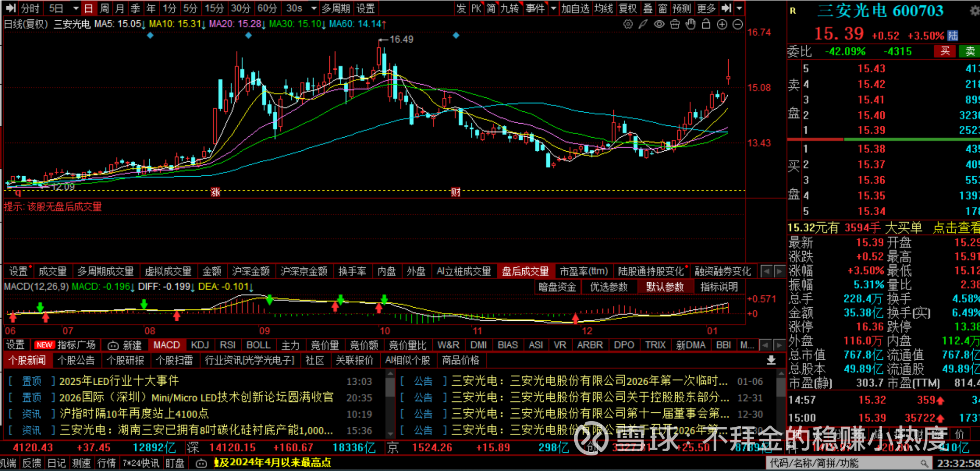Open chart settings gear icon
980x471 pixels.
point(628,24)
